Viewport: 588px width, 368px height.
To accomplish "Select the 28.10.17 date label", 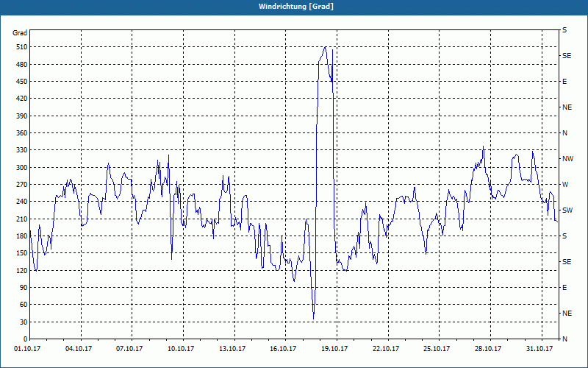I will pos(488,349).
